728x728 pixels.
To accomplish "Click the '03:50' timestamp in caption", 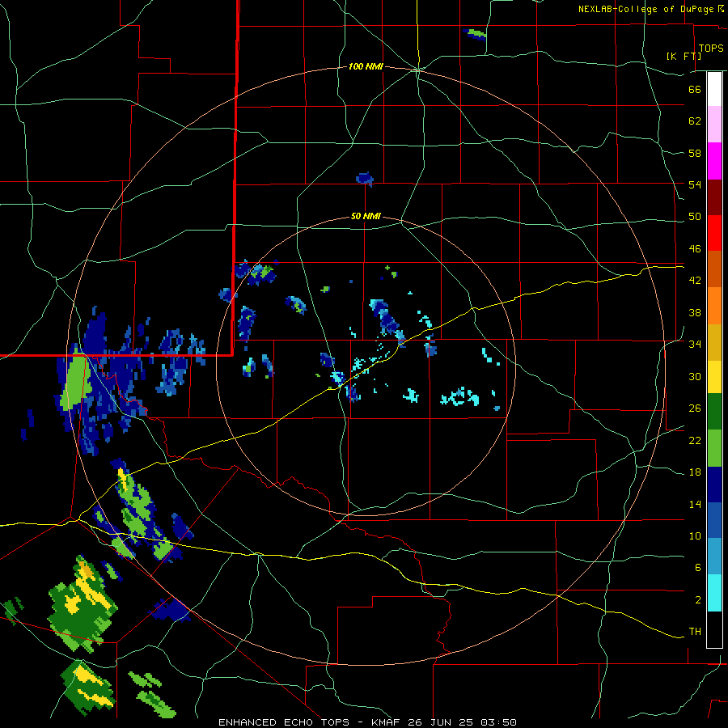I will 498,722.
